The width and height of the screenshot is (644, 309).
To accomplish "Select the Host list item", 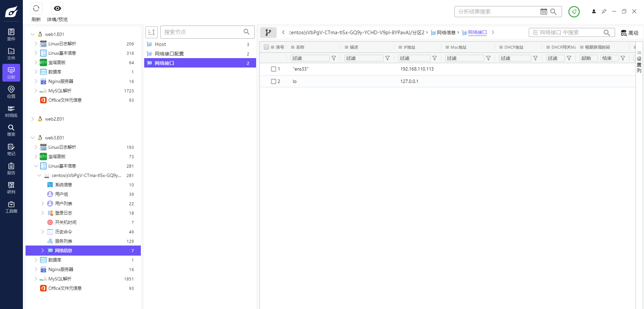I will point(160,44).
